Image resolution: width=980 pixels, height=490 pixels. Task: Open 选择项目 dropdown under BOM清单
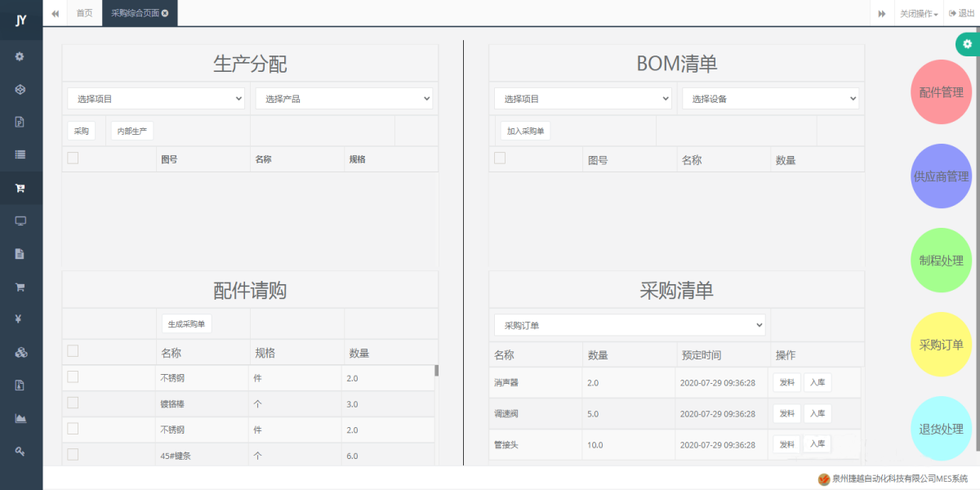click(583, 99)
